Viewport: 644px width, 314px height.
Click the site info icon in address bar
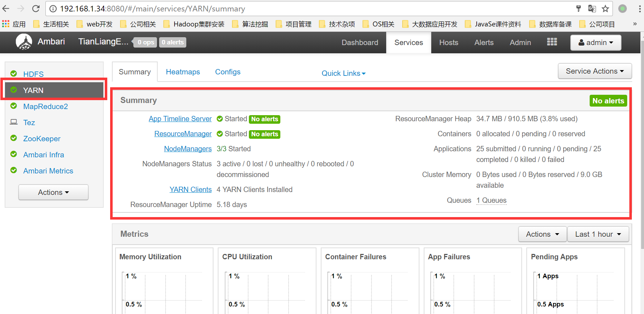pos(53,9)
